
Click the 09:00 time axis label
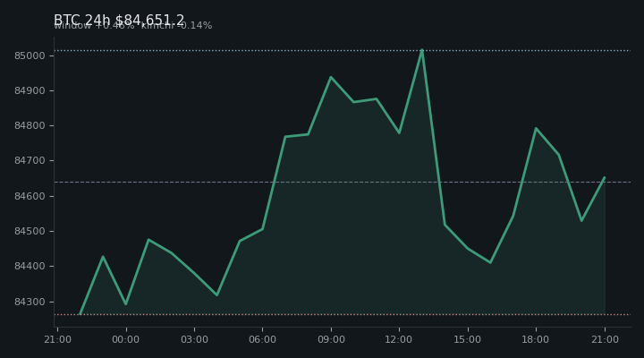point(331,339)
